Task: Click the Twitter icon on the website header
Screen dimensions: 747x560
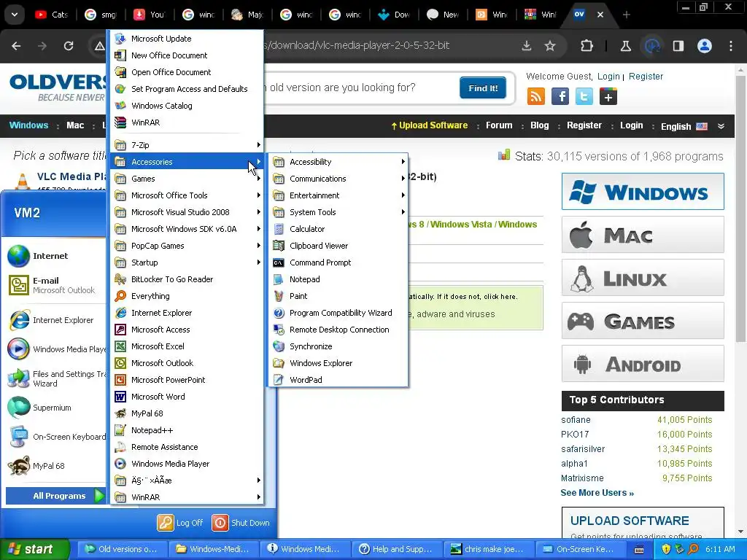Action: click(584, 97)
